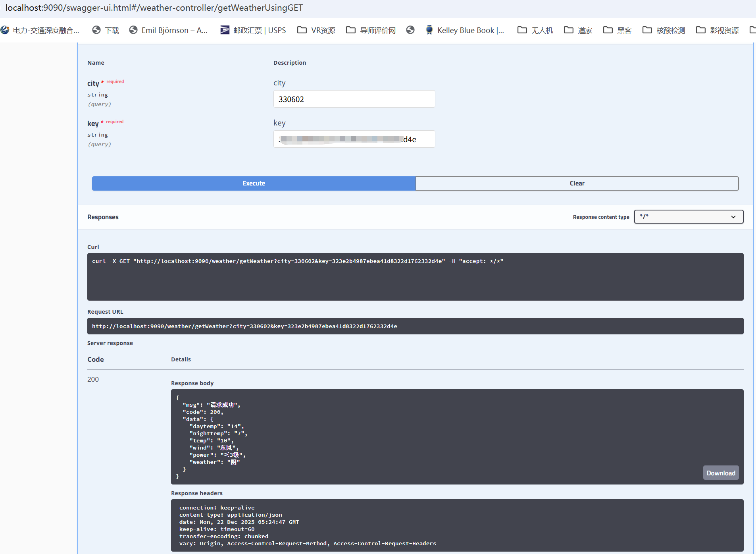The width and height of the screenshot is (756, 554).
Task: Click the "power": "≤3级" line
Action: (x=217, y=455)
